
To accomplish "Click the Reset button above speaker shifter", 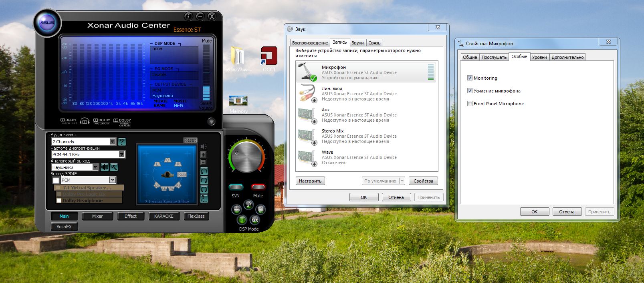I will click(190, 140).
